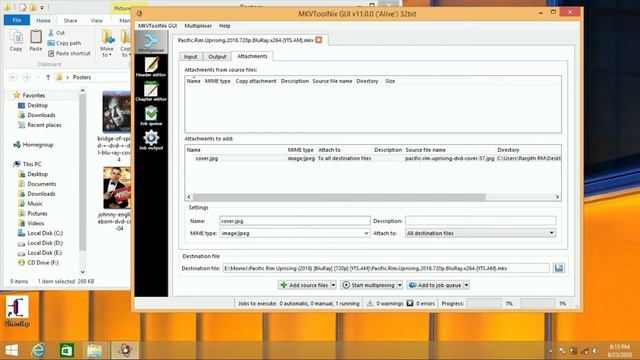Open the Share tab in File Explorer
640x360 pixels.
point(70,20)
